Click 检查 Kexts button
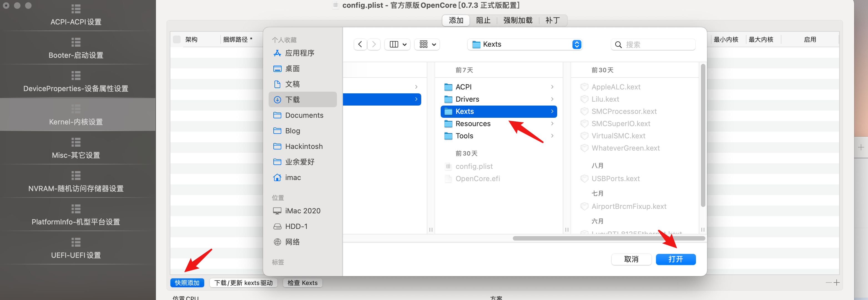Image resolution: width=868 pixels, height=300 pixels. tap(302, 283)
